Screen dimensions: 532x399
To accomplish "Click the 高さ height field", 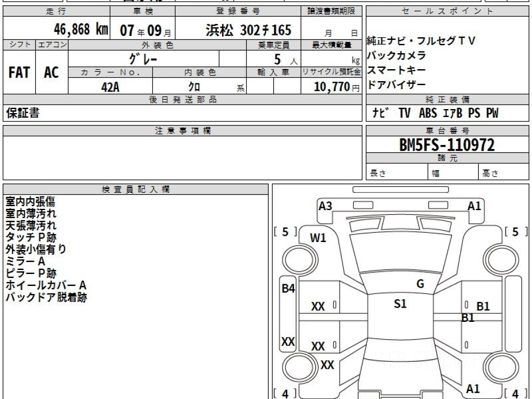I will click(x=504, y=172).
